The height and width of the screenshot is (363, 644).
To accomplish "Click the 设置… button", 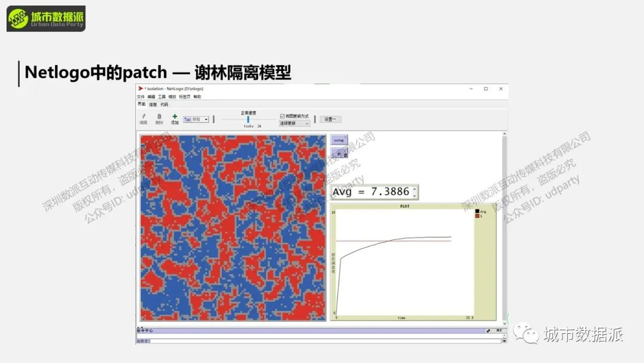I will coord(330,119).
